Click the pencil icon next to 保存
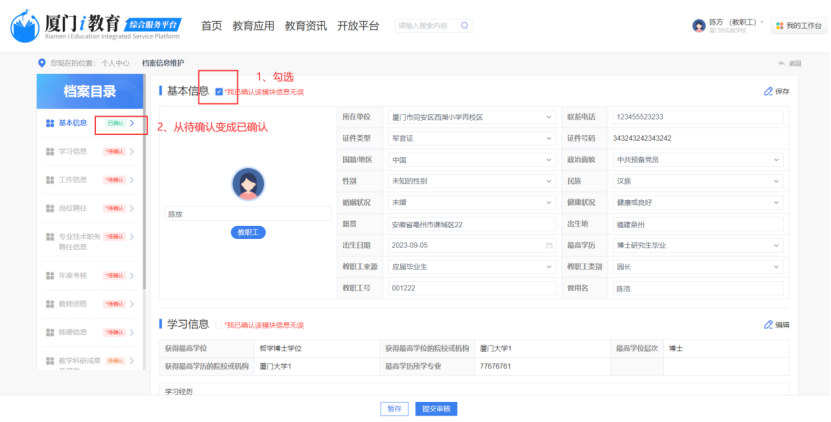831x422 pixels. 768,91
